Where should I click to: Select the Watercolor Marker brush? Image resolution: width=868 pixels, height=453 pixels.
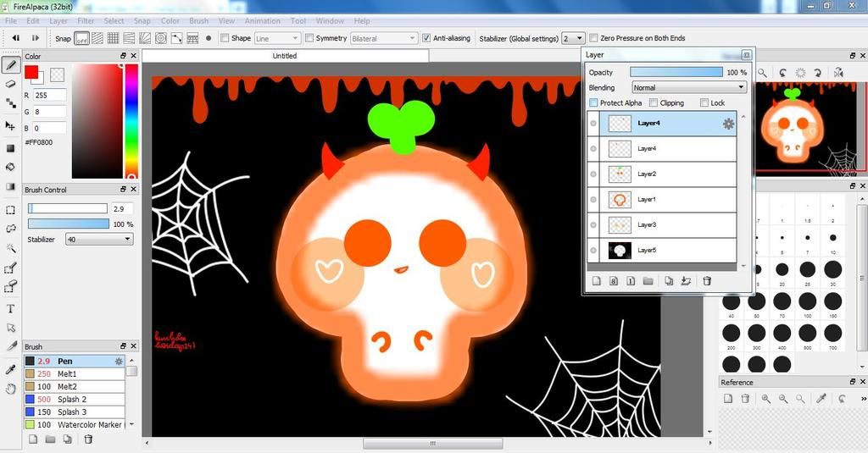point(75,425)
